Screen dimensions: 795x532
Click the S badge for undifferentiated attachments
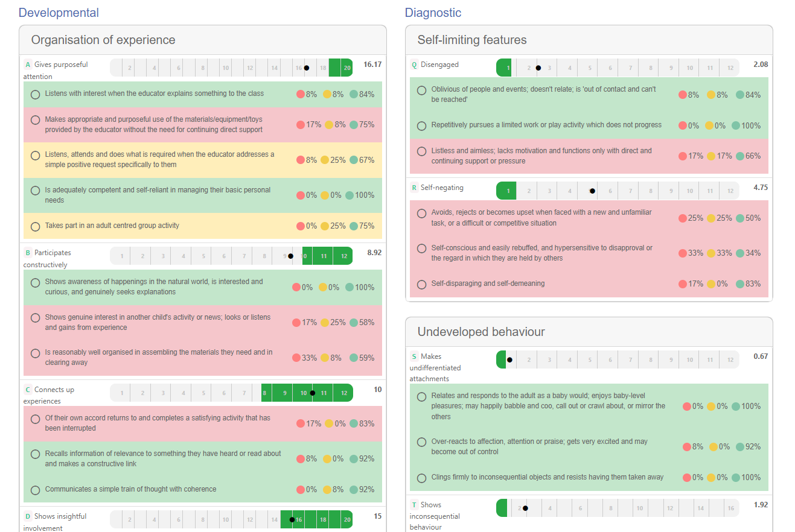[414, 356]
